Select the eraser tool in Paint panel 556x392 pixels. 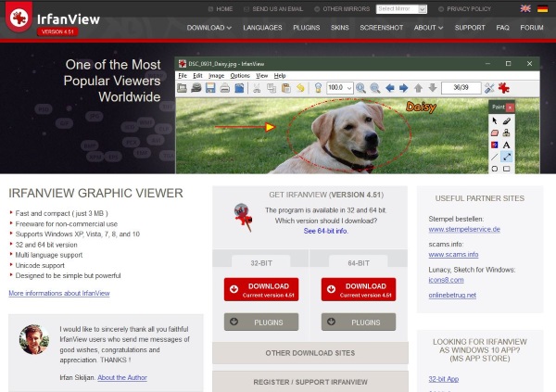pos(495,133)
